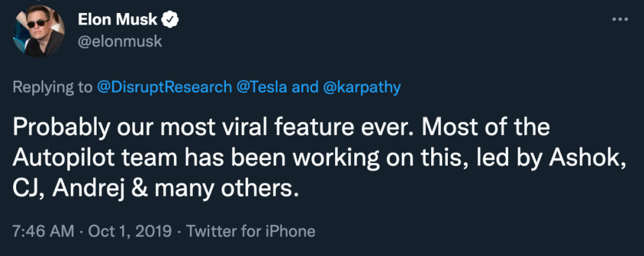Click the word 'and' before @karpathy

(305, 88)
